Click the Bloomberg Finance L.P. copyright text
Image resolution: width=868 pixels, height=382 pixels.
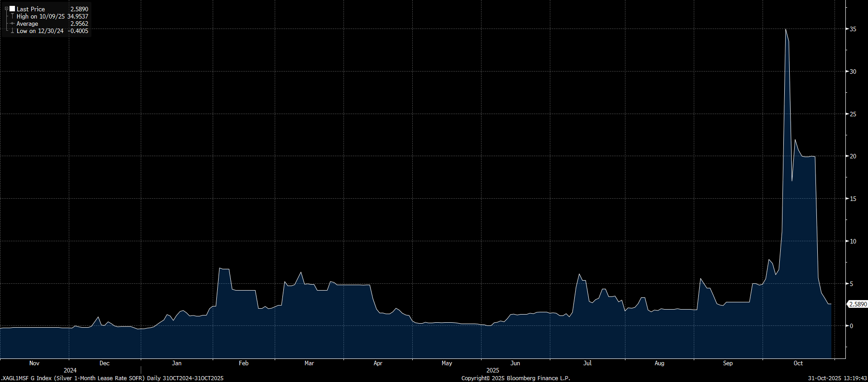(515, 378)
